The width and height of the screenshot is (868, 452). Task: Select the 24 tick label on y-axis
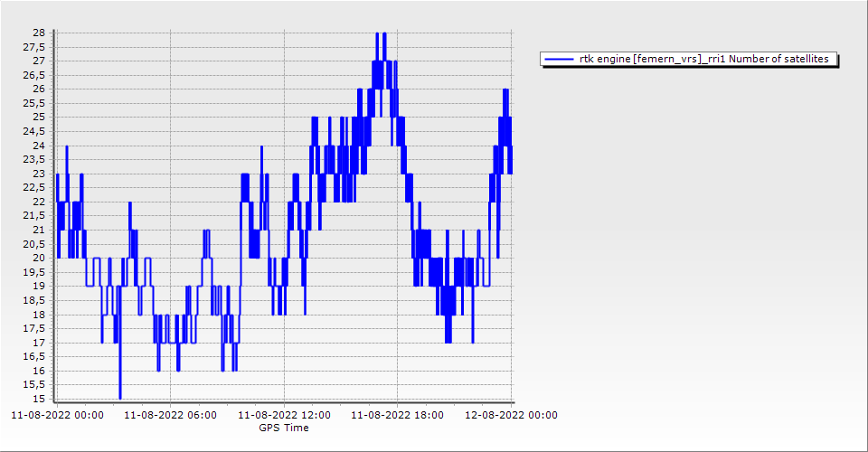pos(39,146)
